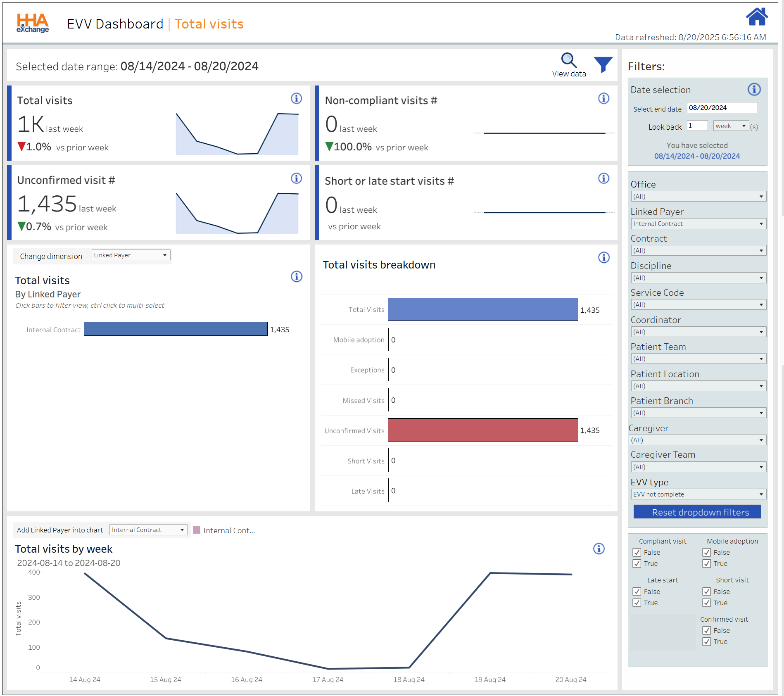Click Reset dropdown filters button
Viewport: 784px width, 696px height.
point(697,512)
